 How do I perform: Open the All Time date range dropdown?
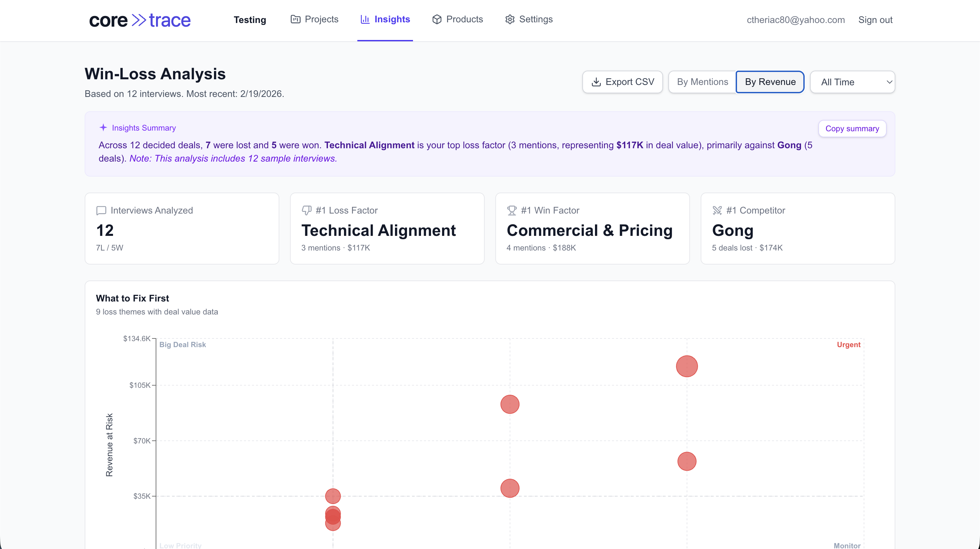point(853,82)
